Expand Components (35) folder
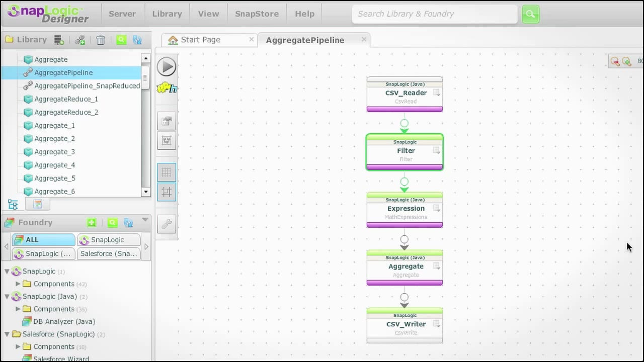Image resolution: width=644 pixels, height=362 pixels. pyautogui.click(x=18, y=309)
